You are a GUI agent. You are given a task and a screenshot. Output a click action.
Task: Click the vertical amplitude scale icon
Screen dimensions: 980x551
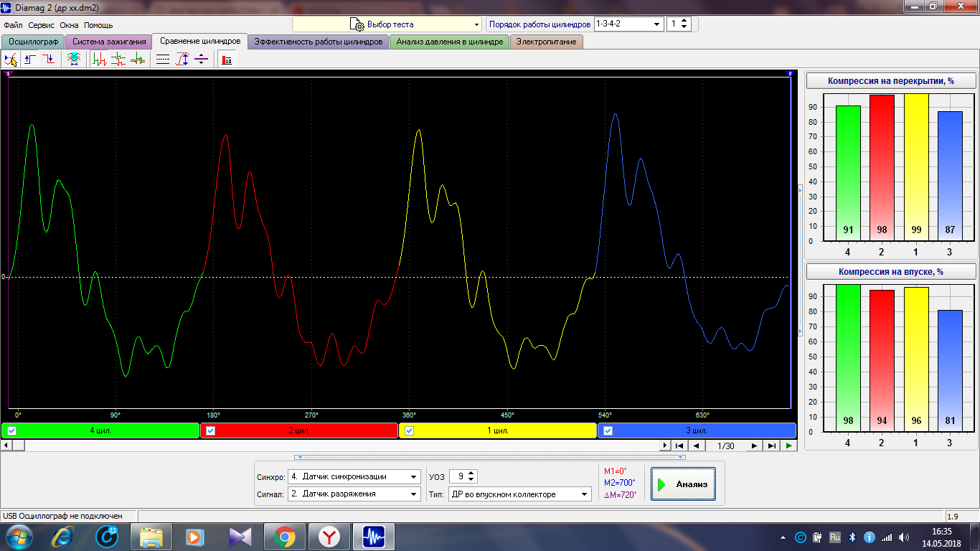(182, 60)
